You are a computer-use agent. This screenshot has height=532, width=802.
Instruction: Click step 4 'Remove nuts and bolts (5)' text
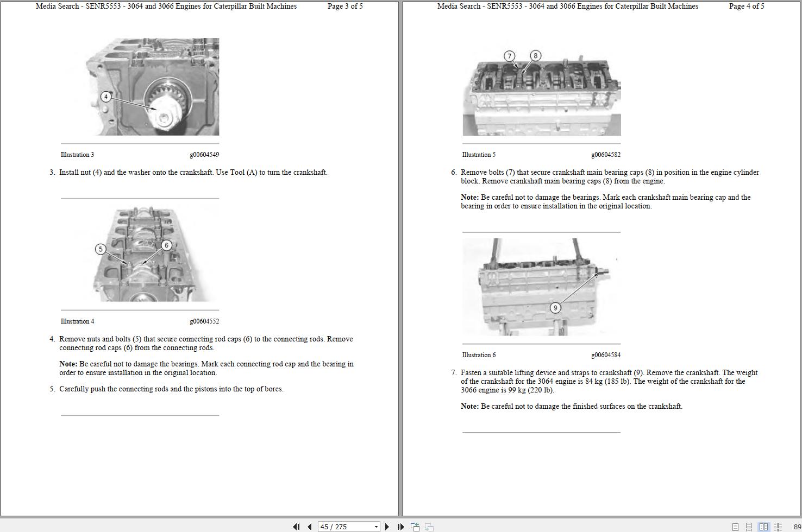click(x=206, y=343)
